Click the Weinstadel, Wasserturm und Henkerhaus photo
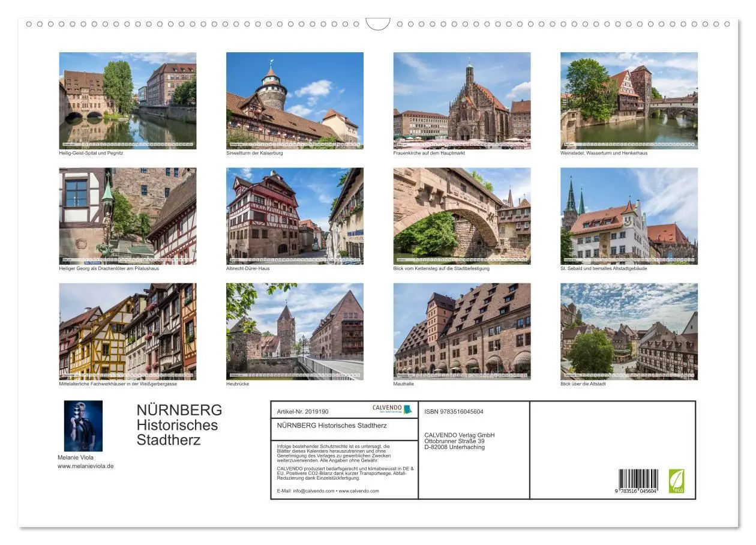Screen dimensions: 756x545 pos(629,100)
